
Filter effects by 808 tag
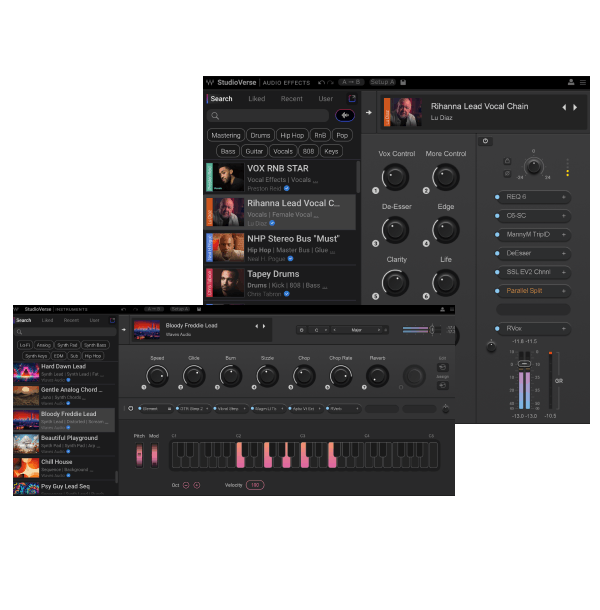click(308, 151)
